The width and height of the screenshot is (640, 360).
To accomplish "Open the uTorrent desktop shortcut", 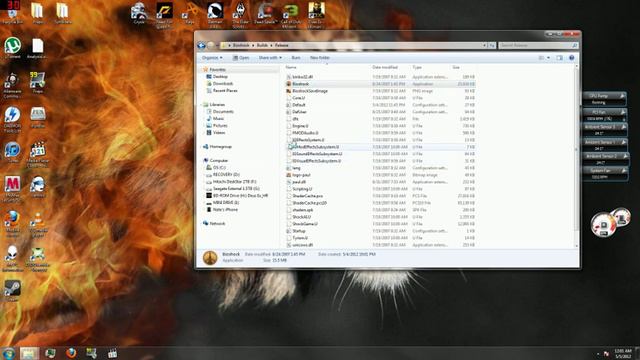I will tap(13, 48).
